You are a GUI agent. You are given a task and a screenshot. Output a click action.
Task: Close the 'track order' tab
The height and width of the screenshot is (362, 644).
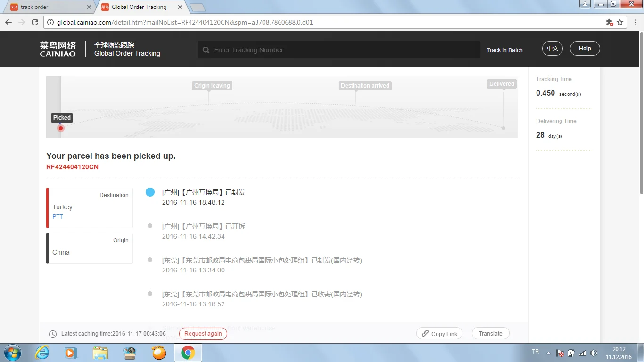(x=89, y=7)
